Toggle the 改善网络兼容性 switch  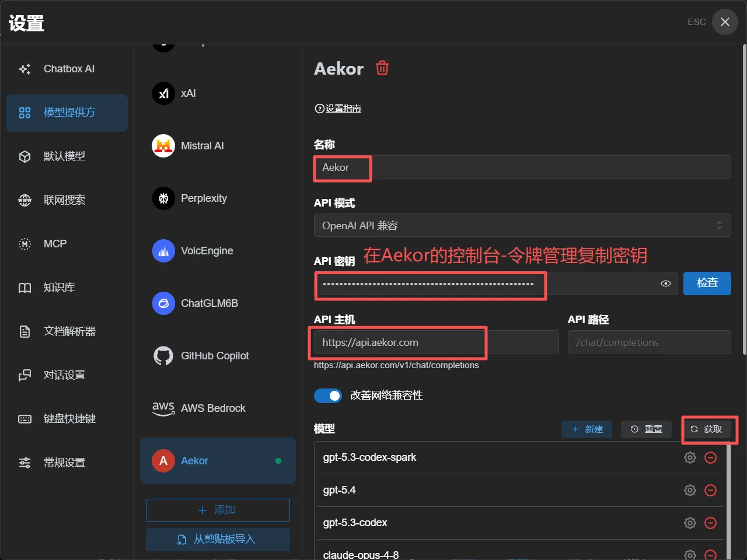tap(328, 395)
